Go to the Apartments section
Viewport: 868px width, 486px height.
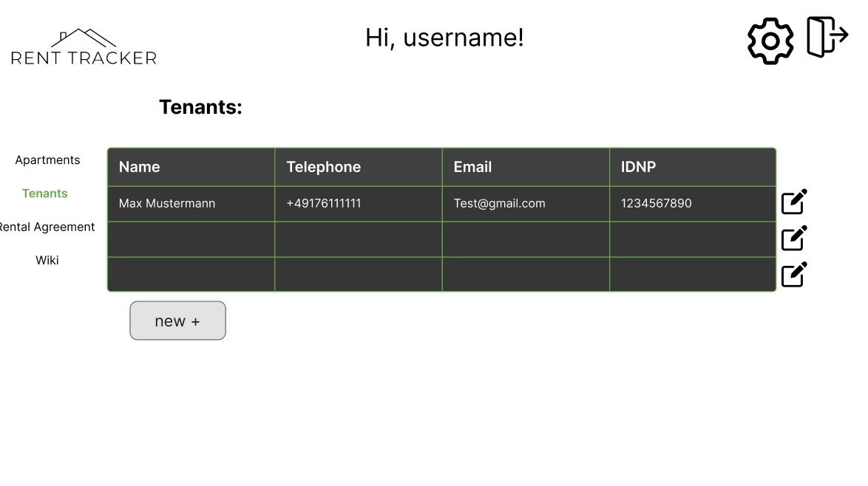click(x=47, y=160)
